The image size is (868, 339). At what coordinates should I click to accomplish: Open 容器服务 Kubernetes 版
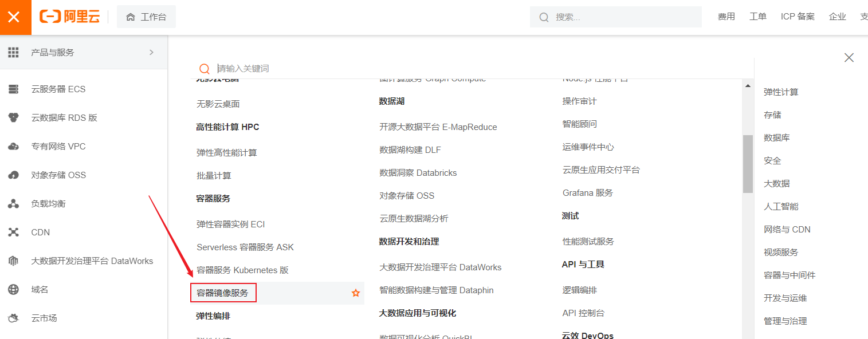(x=243, y=270)
